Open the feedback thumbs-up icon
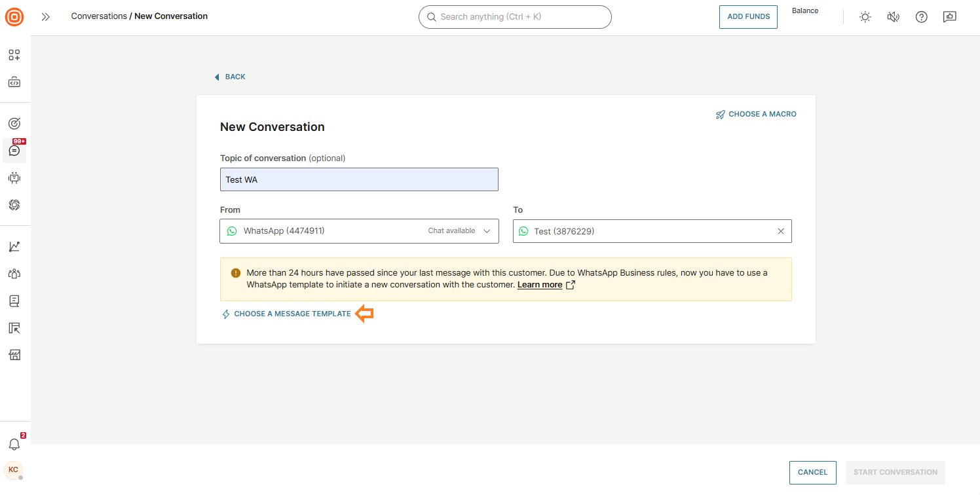 (949, 17)
